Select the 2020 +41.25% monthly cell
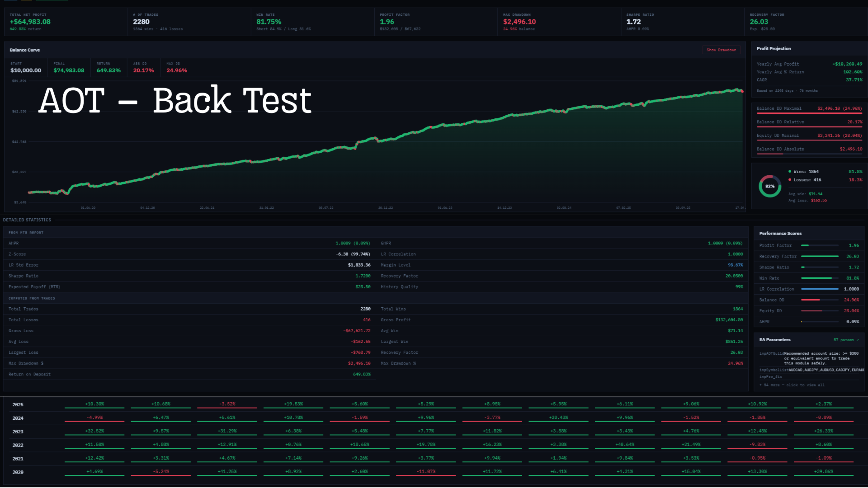This screenshot has width=868, height=488. point(227,472)
